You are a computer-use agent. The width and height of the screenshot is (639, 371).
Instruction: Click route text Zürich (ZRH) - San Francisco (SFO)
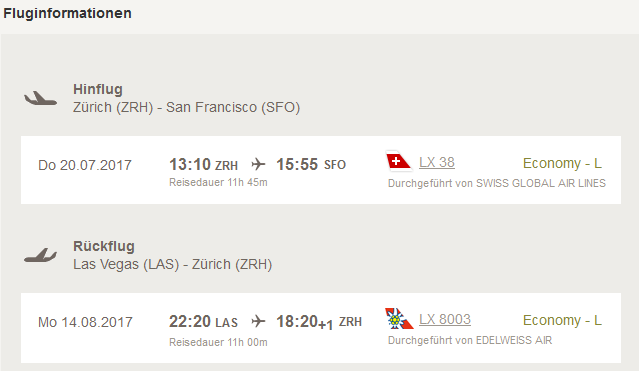pos(187,107)
